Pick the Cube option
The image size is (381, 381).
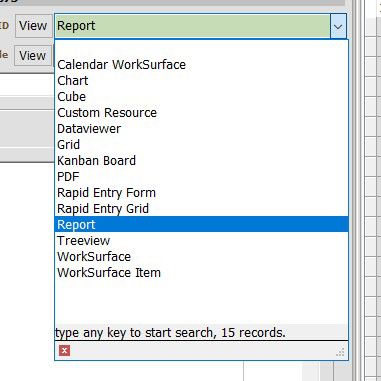pos(71,97)
